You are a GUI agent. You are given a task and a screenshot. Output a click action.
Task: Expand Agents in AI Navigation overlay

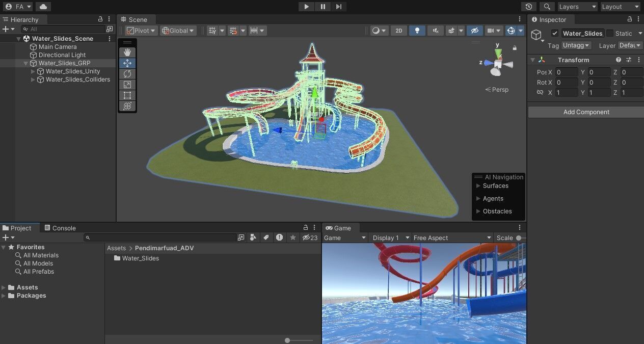pyautogui.click(x=478, y=199)
